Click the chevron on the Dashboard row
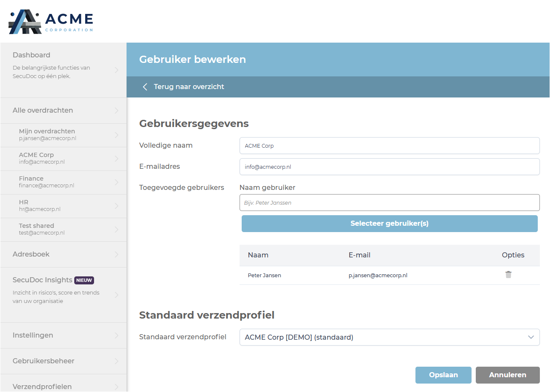The image size is (550, 392). (x=116, y=70)
